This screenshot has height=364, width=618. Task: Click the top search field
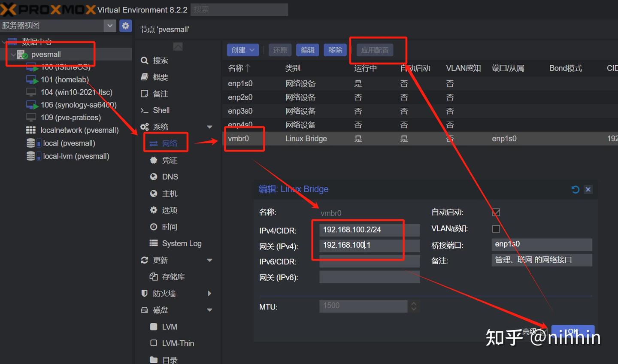pyautogui.click(x=239, y=9)
